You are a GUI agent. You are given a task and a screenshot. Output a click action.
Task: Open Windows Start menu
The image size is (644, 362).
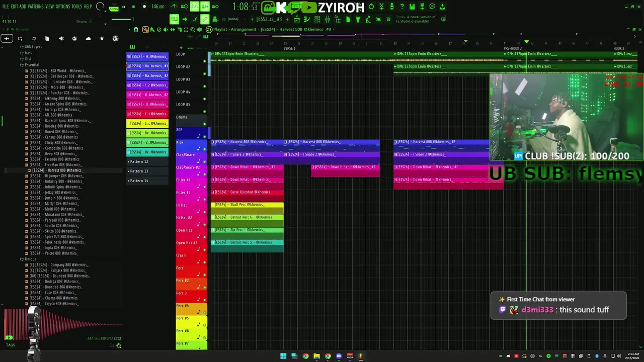[283, 356]
